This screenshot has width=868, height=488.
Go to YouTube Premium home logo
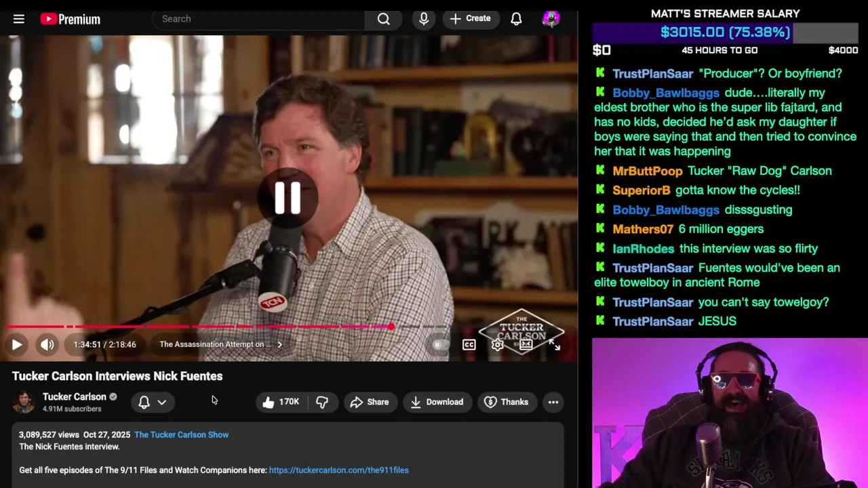(x=70, y=19)
